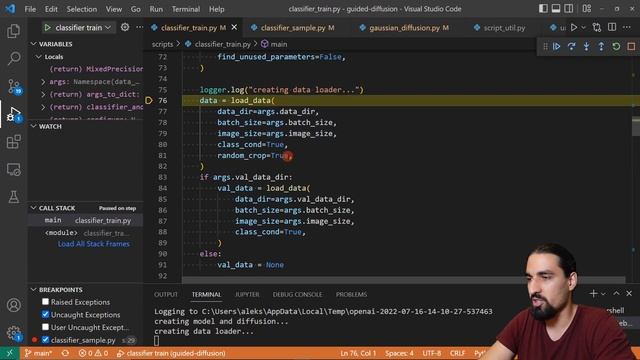
Task: Show the OUTPUT panel tab
Action: [166, 294]
